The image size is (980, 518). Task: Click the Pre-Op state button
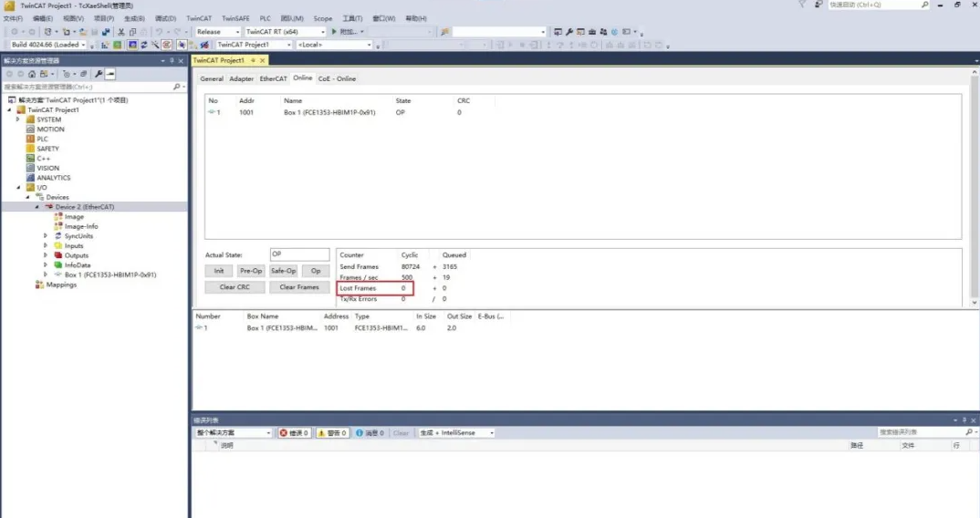tap(251, 271)
